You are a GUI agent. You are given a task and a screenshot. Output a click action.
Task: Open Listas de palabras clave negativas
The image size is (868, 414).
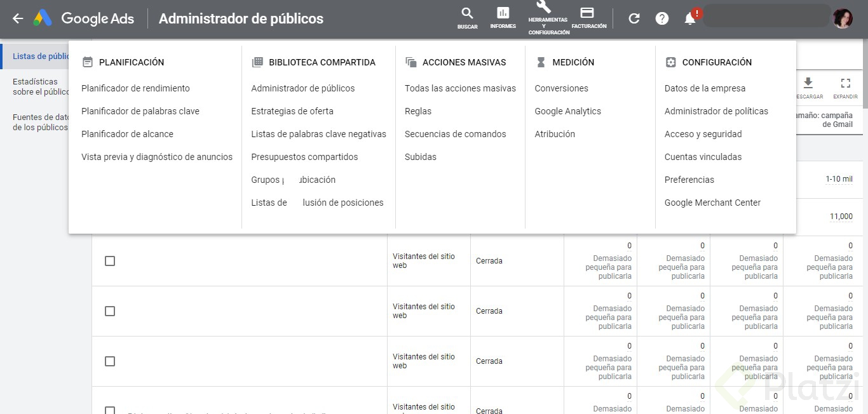tap(318, 134)
